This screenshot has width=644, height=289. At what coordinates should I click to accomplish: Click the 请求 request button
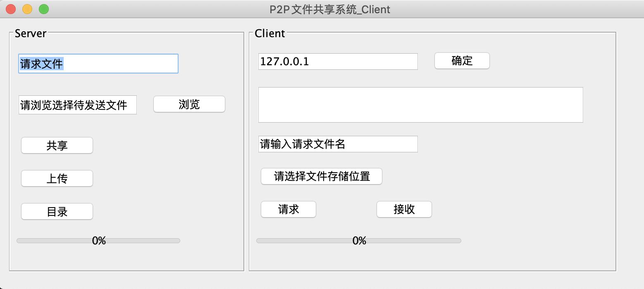click(x=289, y=209)
